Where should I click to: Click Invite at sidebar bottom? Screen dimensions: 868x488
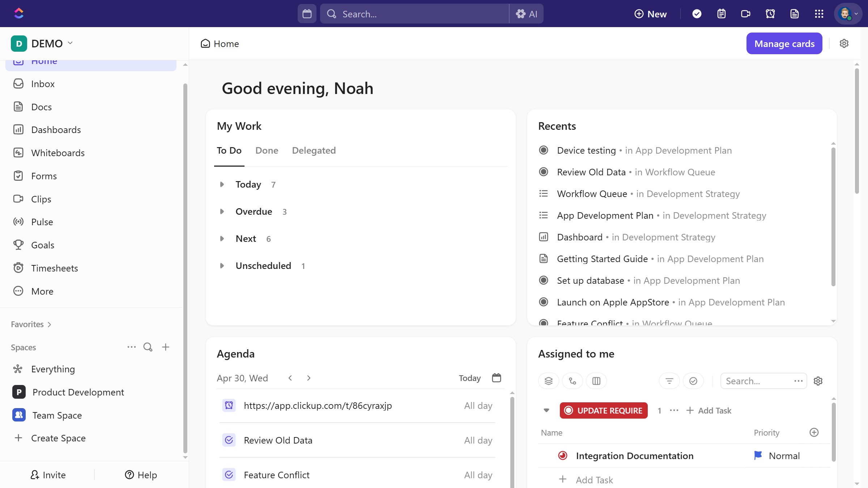tap(48, 475)
